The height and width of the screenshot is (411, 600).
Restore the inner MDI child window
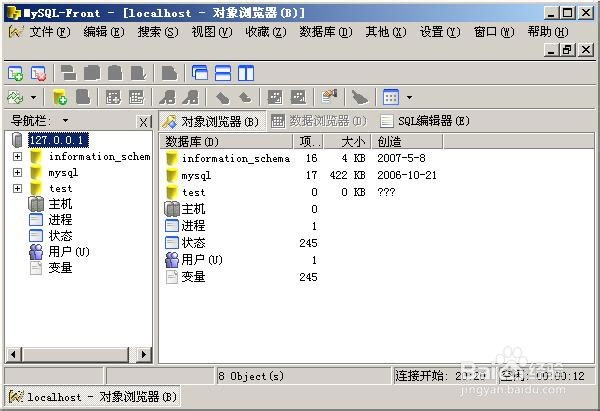568,49
